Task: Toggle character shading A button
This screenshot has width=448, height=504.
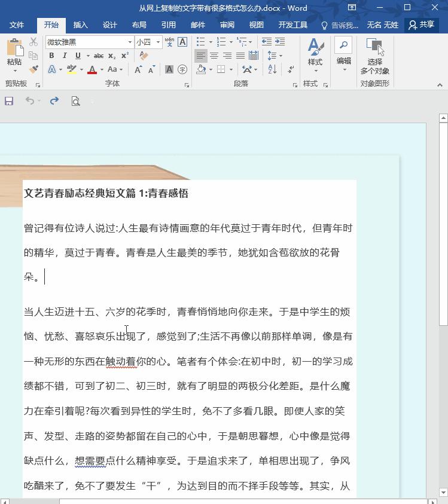Action: (x=169, y=69)
